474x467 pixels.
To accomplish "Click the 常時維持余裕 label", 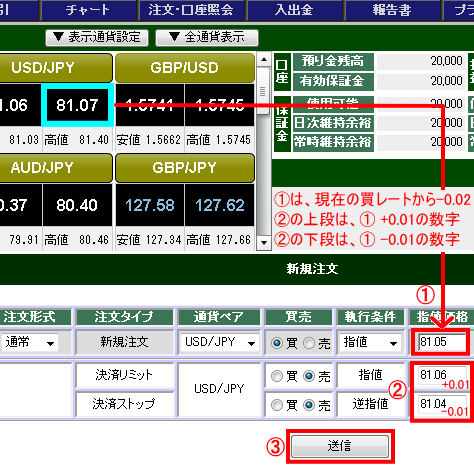I will [333, 142].
